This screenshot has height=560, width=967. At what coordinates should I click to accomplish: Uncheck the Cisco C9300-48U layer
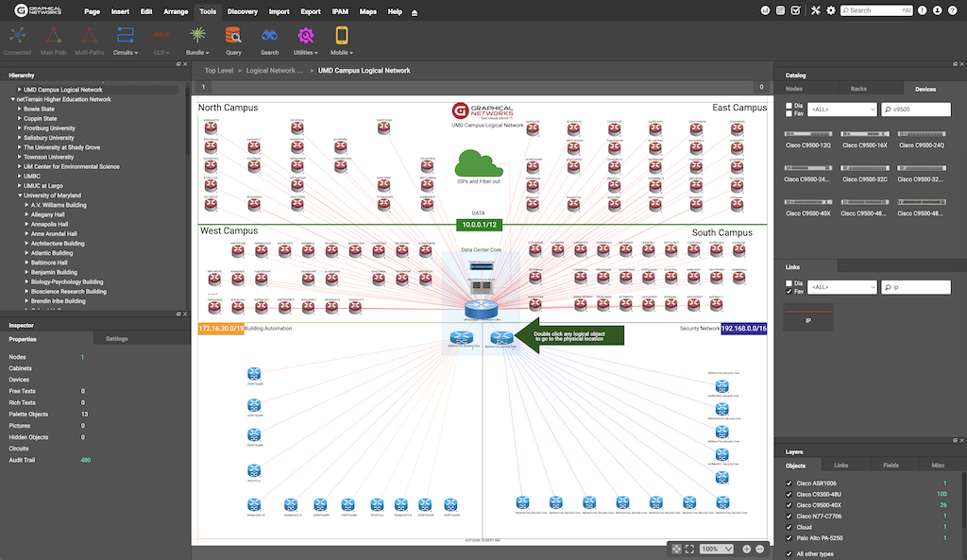click(x=789, y=495)
